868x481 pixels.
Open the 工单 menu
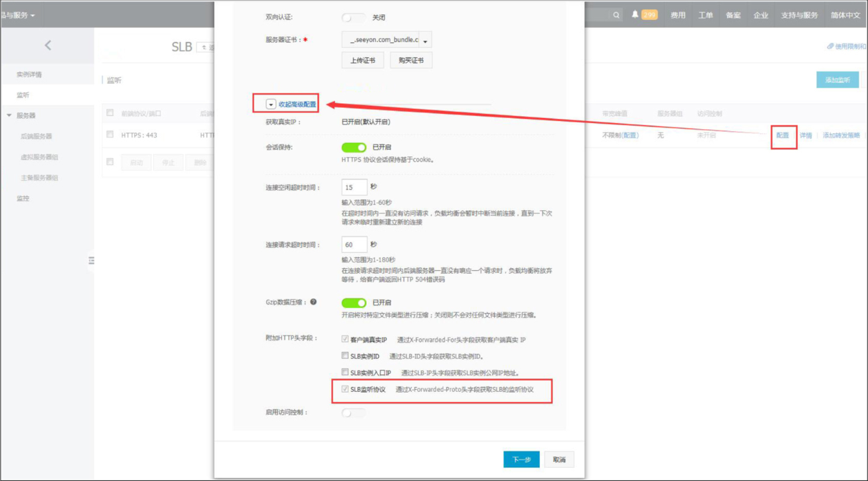click(706, 15)
